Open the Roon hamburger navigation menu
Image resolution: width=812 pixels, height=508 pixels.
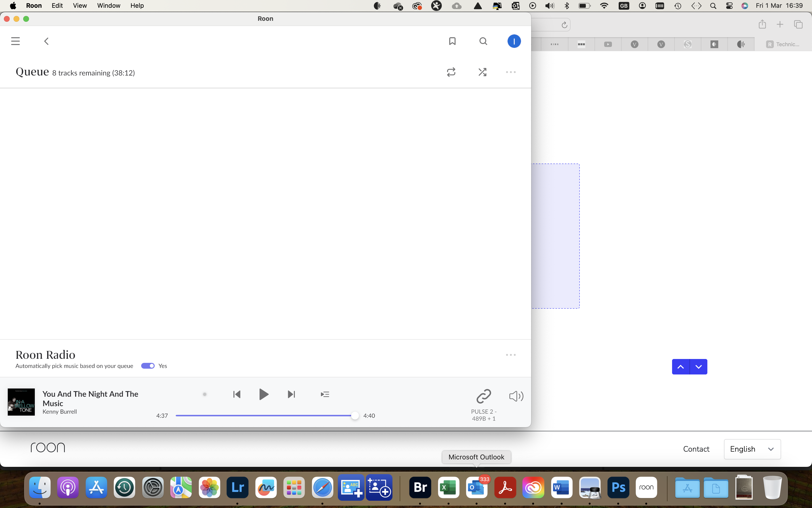tap(15, 41)
